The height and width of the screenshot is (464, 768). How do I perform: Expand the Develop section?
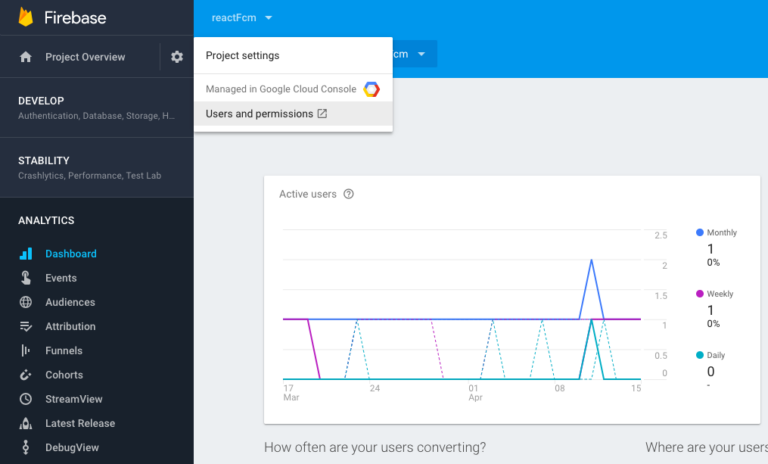pyautogui.click(x=96, y=108)
